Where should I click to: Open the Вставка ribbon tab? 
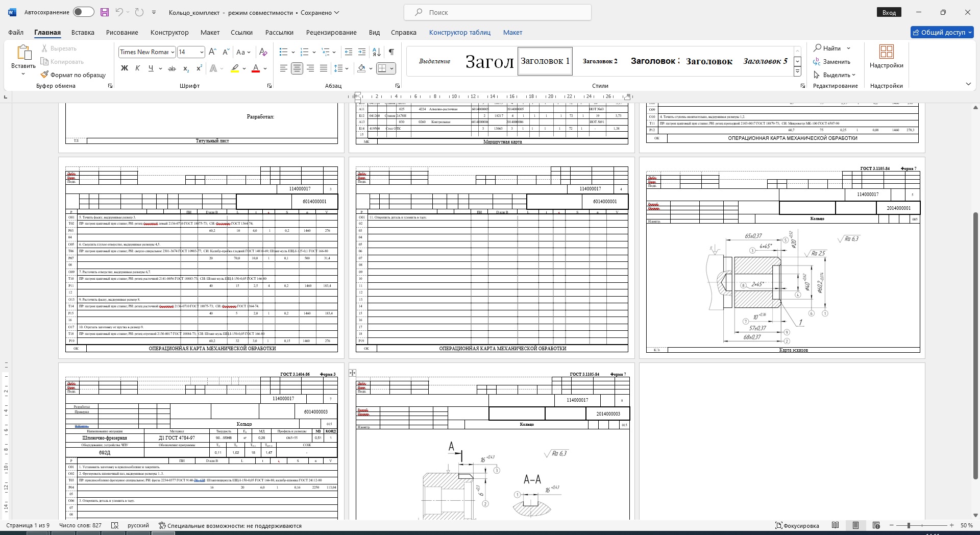pyautogui.click(x=83, y=32)
